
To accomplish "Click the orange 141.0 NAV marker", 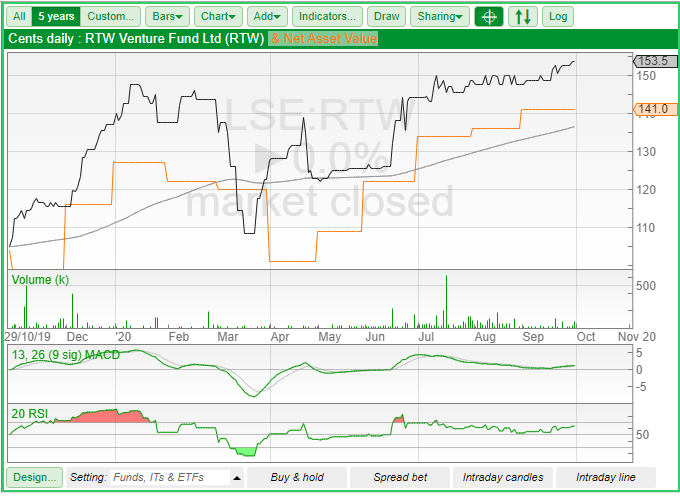I will point(655,109).
